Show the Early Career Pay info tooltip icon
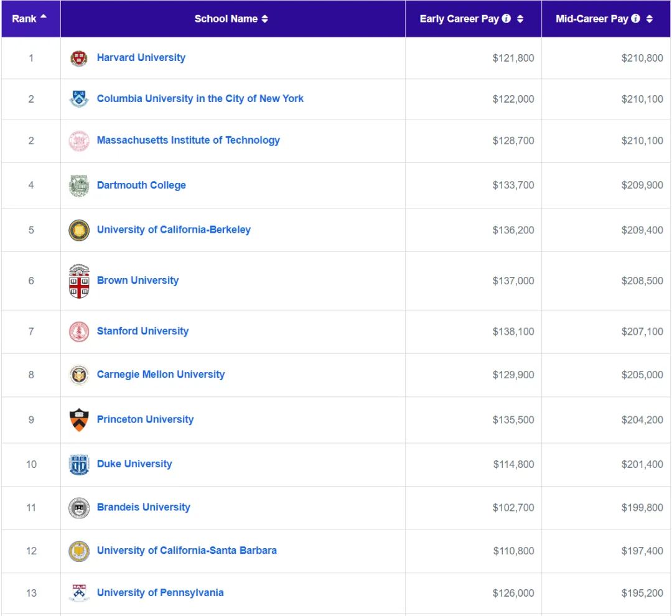 click(506, 19)
